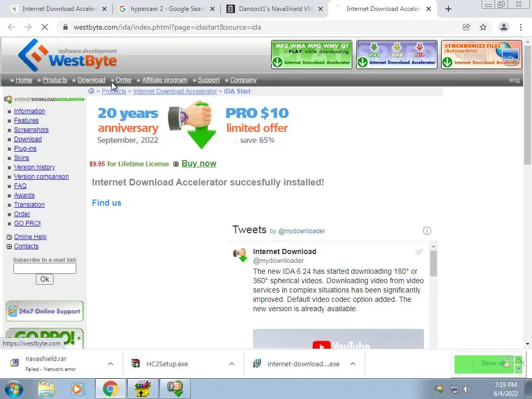The width and height of the screenshot is (532, 399).
Task: Click the Synchronize Files autoupdate banner
Action: pos(481,55)
